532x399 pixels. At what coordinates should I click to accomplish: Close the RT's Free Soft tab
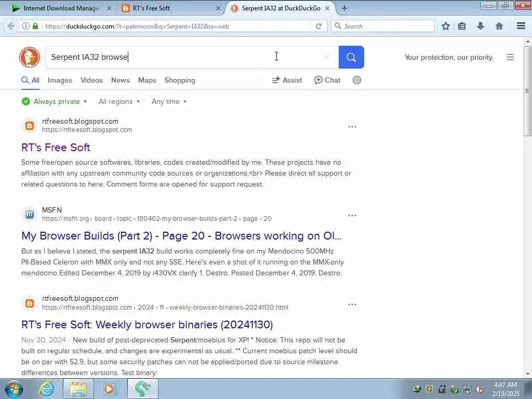[218, 8]
